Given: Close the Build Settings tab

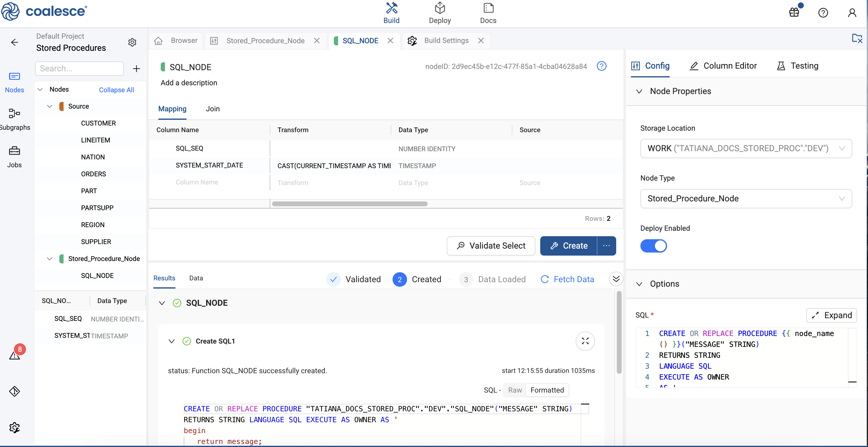Looking at the screenshot, I should 481,41.
